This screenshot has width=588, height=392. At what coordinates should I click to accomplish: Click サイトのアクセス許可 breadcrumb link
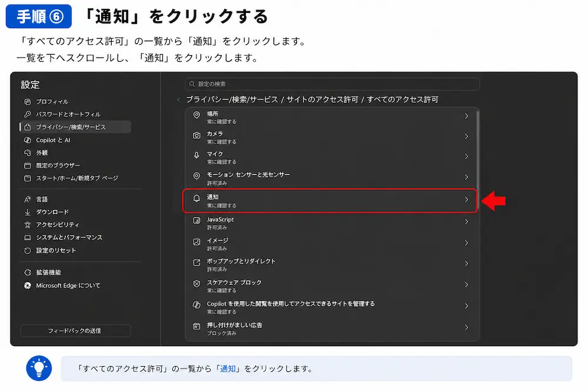tap(322, 100)
